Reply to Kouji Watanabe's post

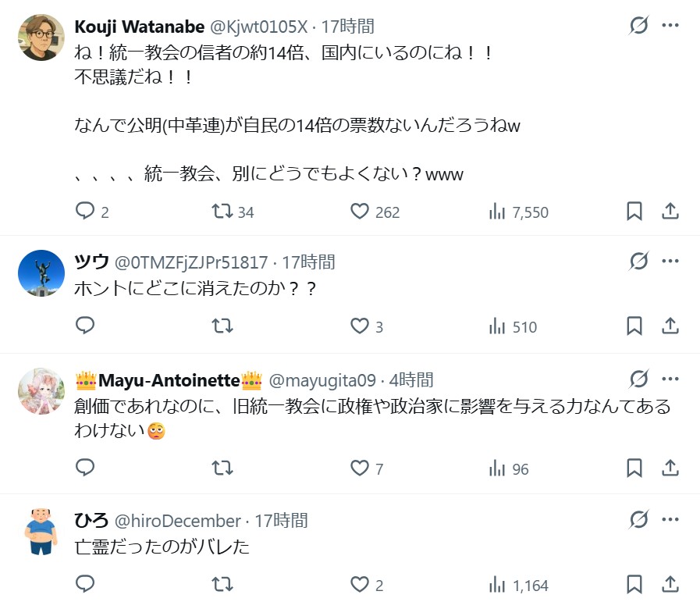point(85,211)
